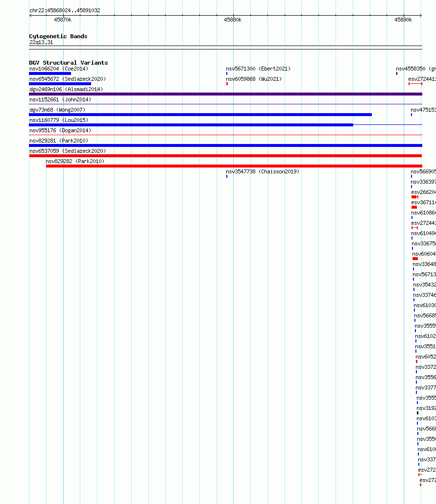
Task: Open variant nsv6545672 (Sedlazeck2020) label
Action: 68,79
